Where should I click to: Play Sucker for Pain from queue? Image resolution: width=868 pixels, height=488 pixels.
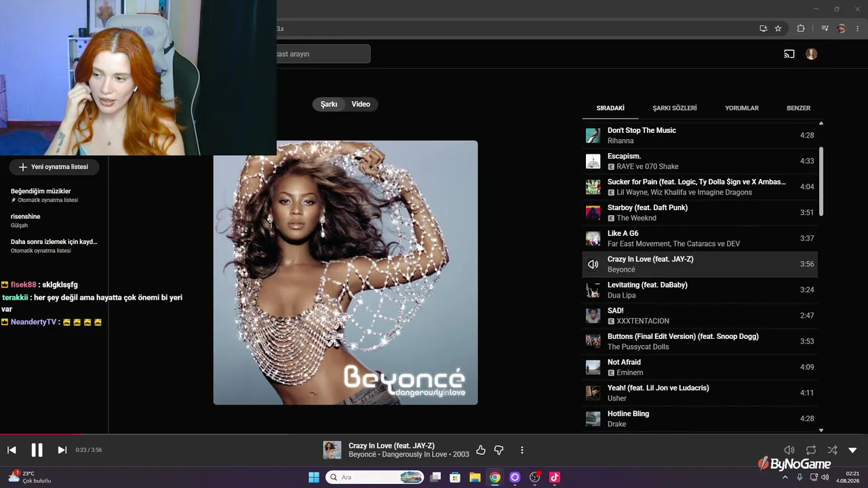pos(700,187)
